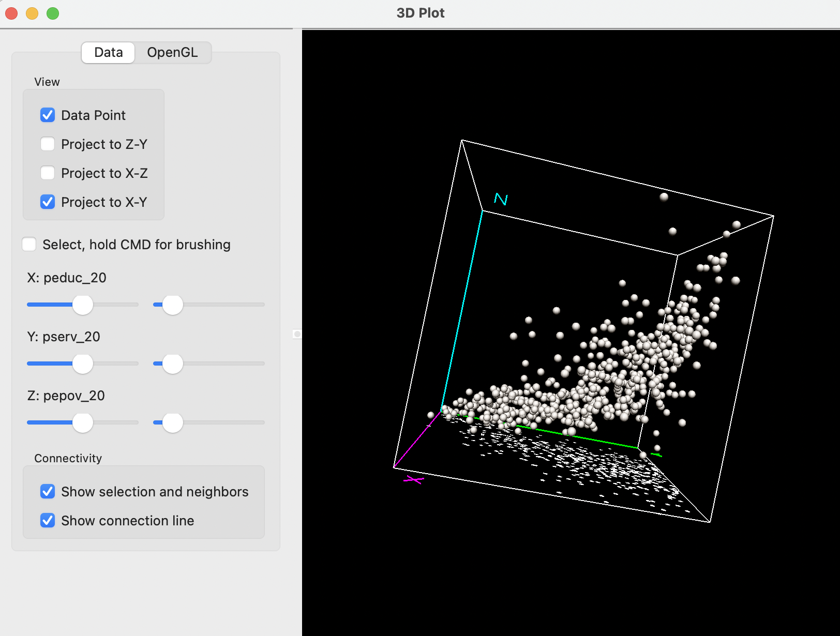Minimize the 3D Plot window

click(32, 13)
